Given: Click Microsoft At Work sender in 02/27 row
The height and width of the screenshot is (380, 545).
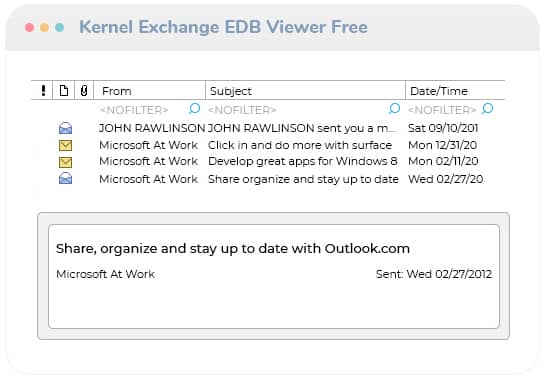Looking at the screenshot, I should tap(148, 179).
